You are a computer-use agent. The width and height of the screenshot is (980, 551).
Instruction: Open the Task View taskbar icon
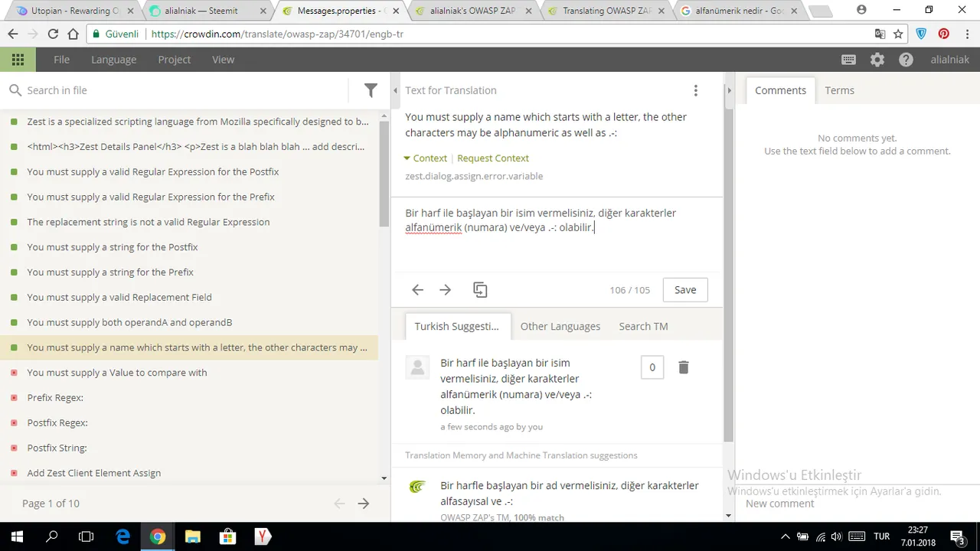click(87, 536)
